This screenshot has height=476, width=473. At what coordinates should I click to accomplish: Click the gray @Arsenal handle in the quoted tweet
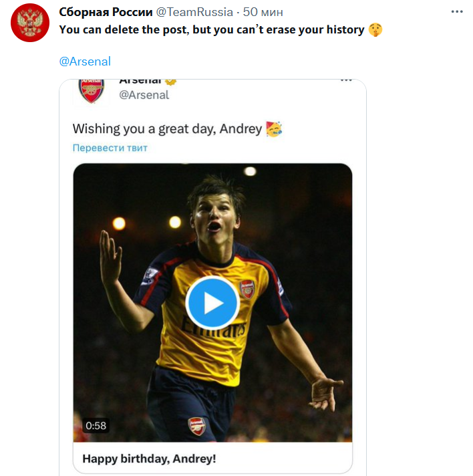144,95
